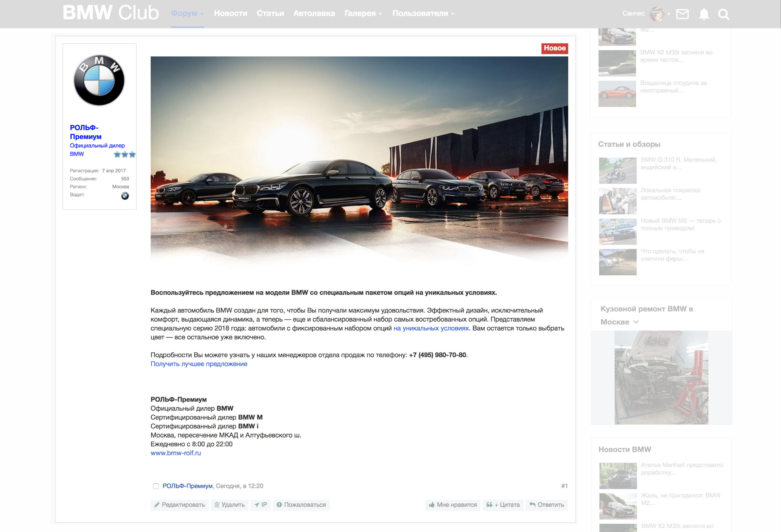Open the messages envelope icon
Screen dimensions: 781x532
click(682, 14)
